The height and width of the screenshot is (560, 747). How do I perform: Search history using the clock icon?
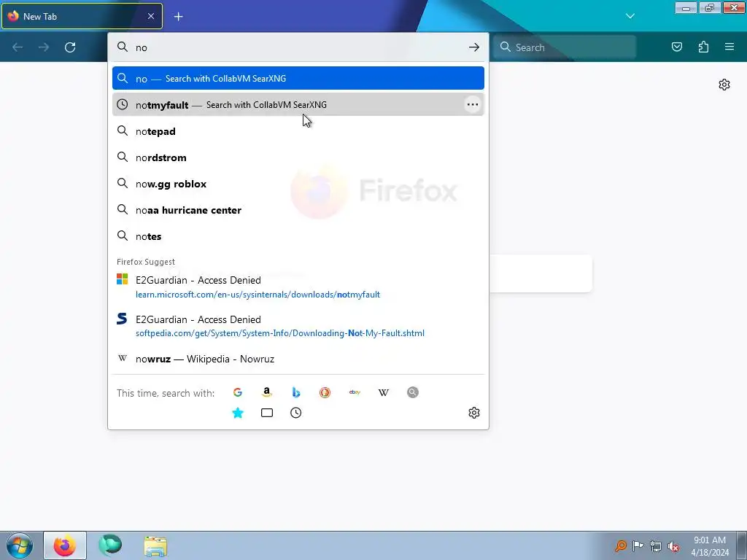(x=296, y=413)
